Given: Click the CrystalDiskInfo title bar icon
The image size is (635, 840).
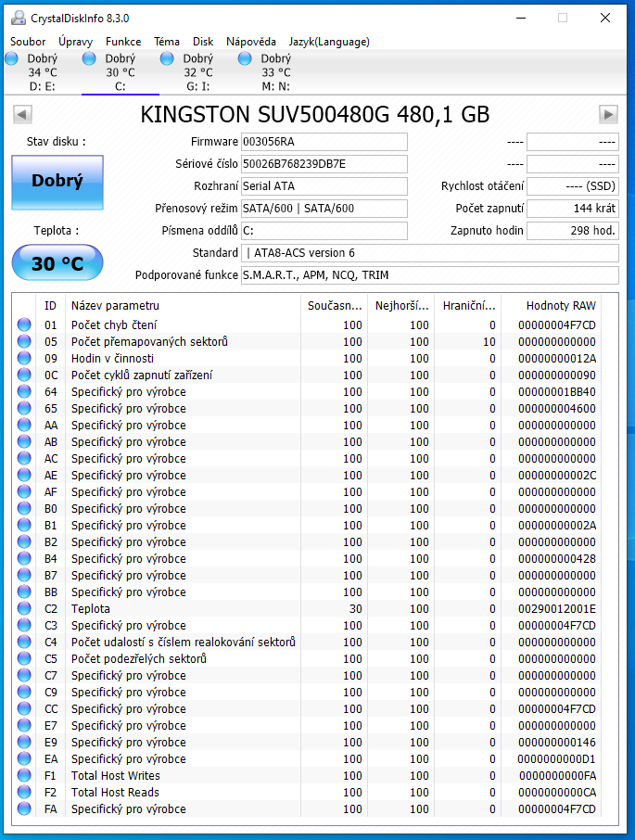Looking at the screenshot, I should pos(19,18).
